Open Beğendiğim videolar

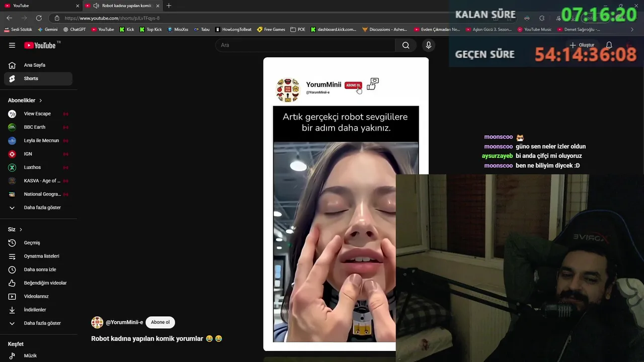[x=38, y=283]
